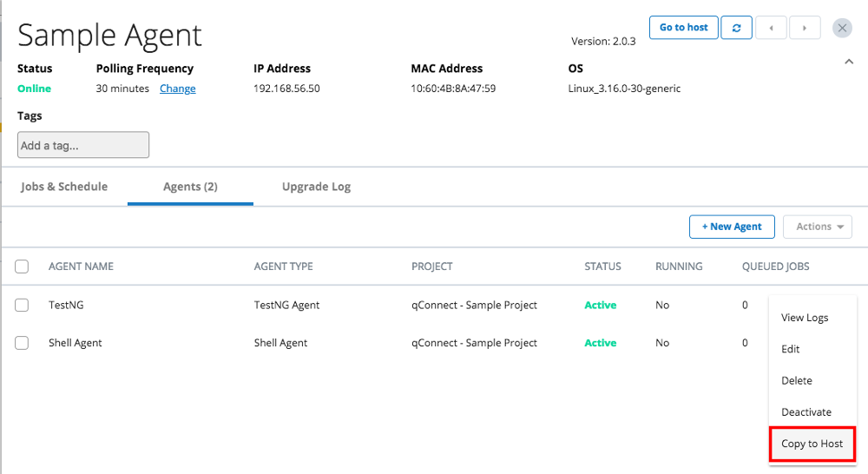Select Copy to Host menu option
The height and width of the screenshot is (474, 868).
(812, 444)
